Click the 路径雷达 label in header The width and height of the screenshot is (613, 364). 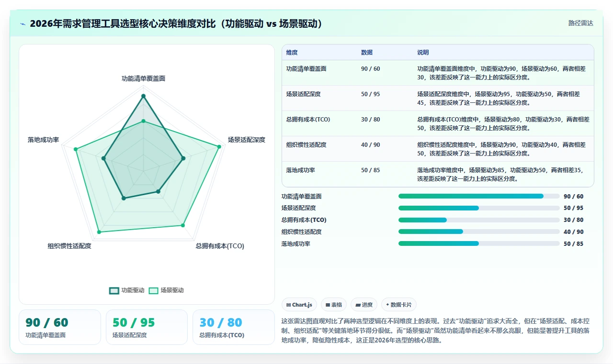click(x=580, y=23)
